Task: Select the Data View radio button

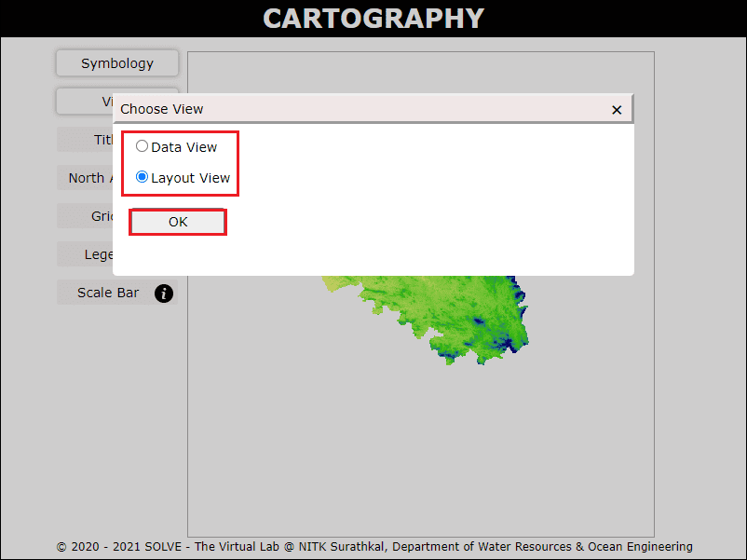Action: 142,146
